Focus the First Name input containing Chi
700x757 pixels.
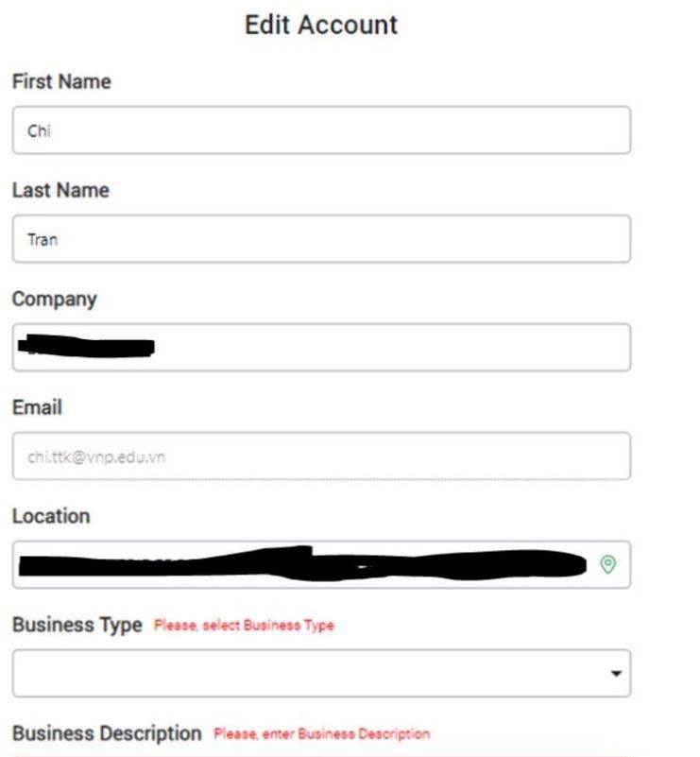(x=321, y=130)
